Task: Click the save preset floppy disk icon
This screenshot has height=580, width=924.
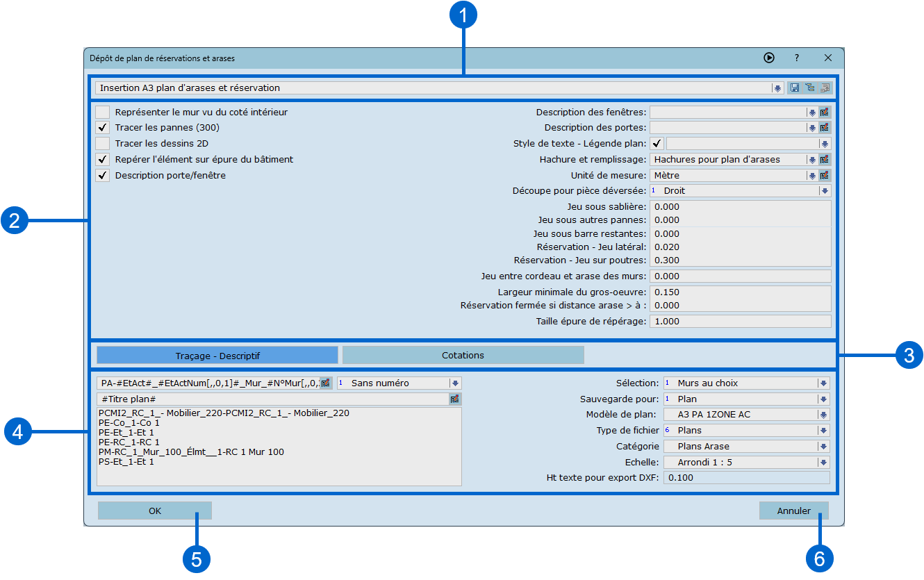Action: [x=795, y=88]
